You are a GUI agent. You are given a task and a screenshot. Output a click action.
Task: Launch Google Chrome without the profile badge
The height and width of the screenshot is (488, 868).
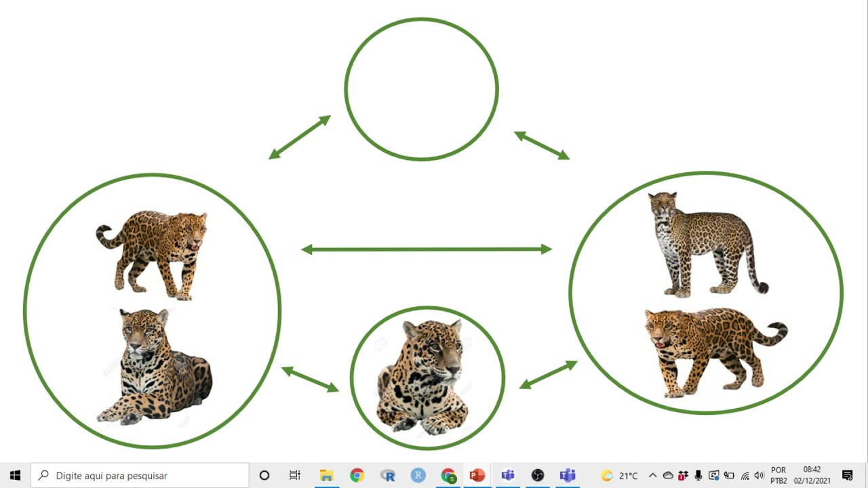point(357,475)
